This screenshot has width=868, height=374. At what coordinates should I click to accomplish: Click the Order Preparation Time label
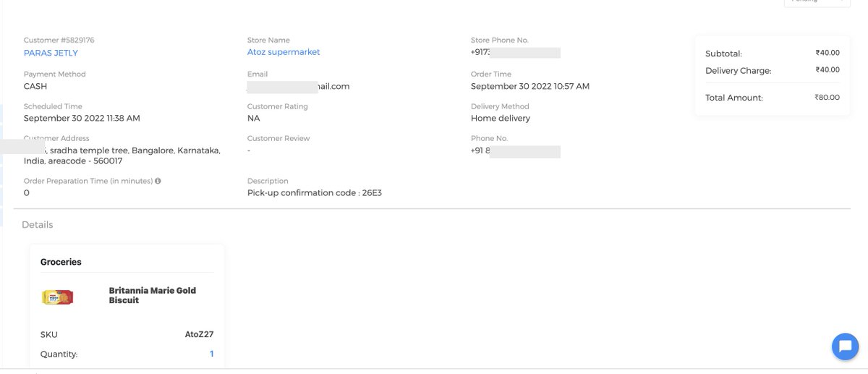tap(88, 181)
